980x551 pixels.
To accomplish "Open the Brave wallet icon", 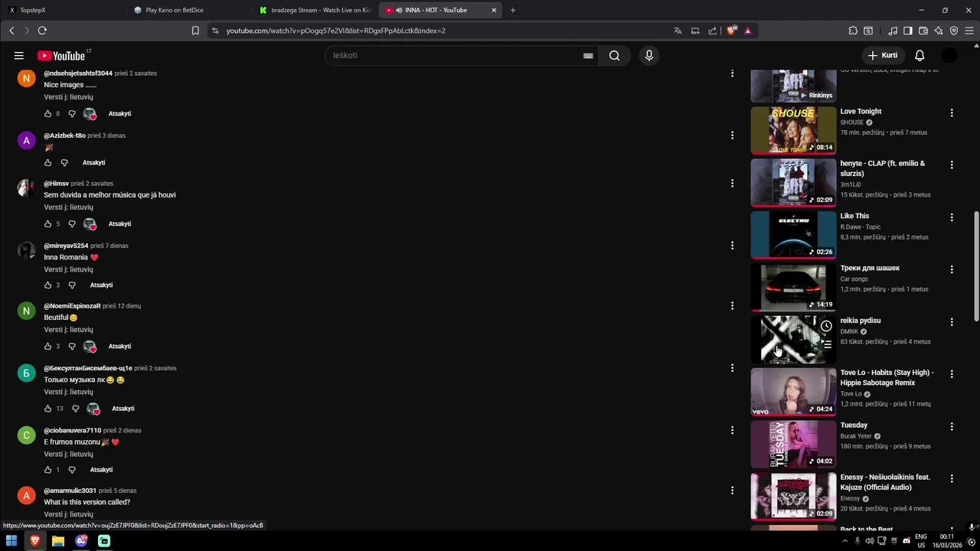I will (923, 31).
